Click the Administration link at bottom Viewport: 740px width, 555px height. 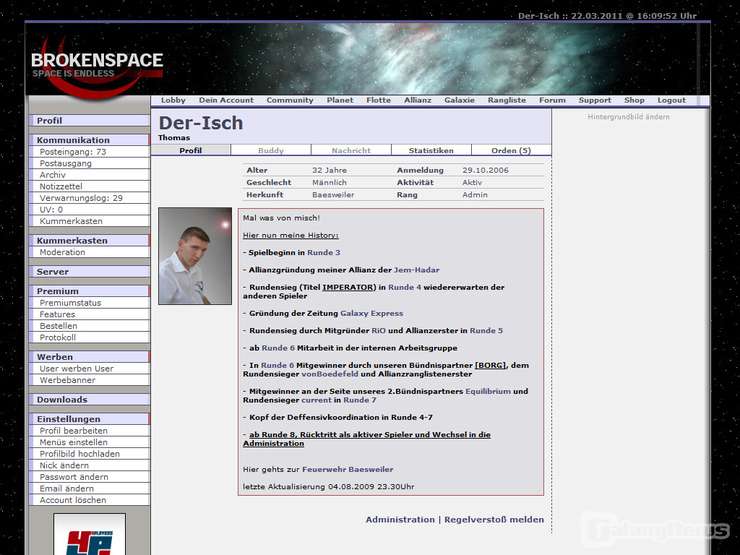(400, 519)
